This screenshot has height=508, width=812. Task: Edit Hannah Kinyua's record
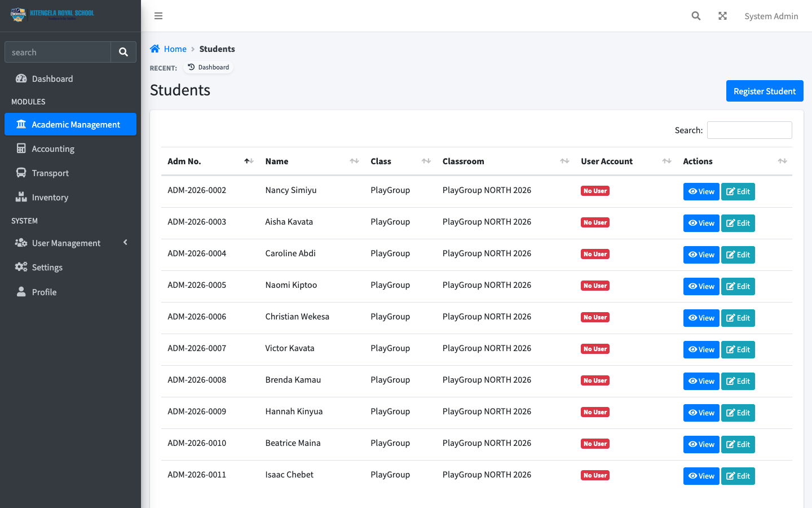point(738,413)
